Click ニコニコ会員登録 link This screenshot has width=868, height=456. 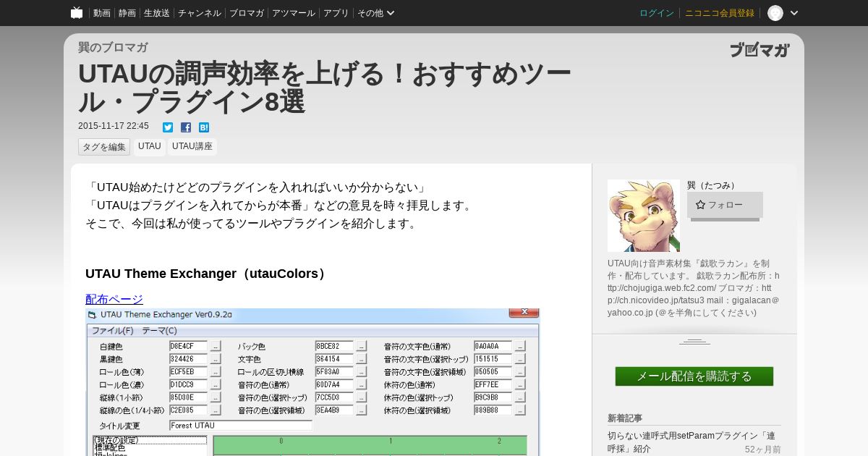(720, 13)
